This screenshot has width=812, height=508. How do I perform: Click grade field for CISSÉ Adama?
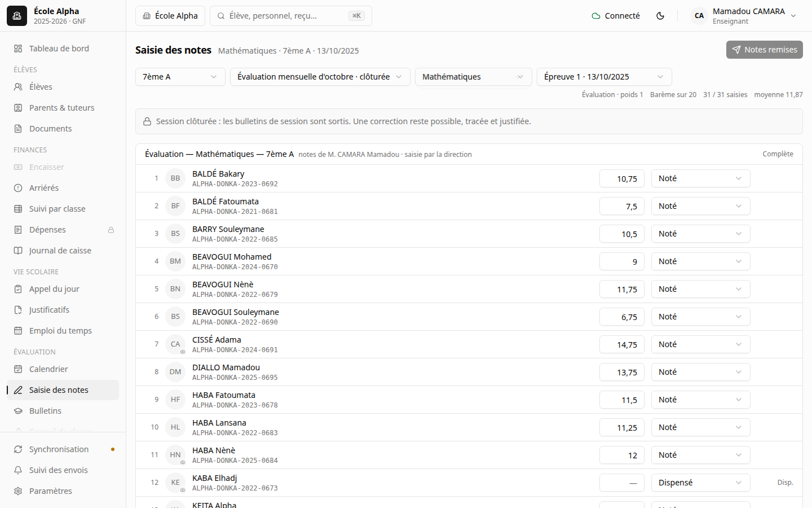pyautogui.click(x=622, y=344)
